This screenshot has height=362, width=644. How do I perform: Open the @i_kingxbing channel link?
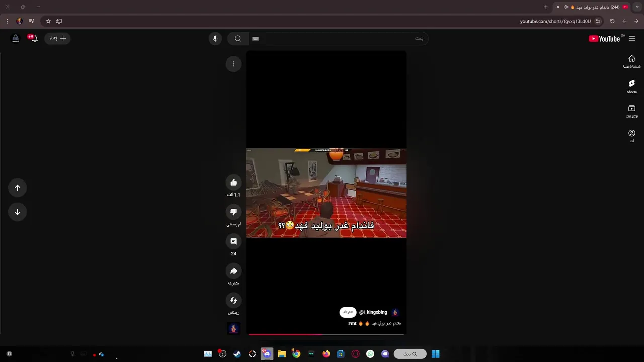[x=373, y=312]
